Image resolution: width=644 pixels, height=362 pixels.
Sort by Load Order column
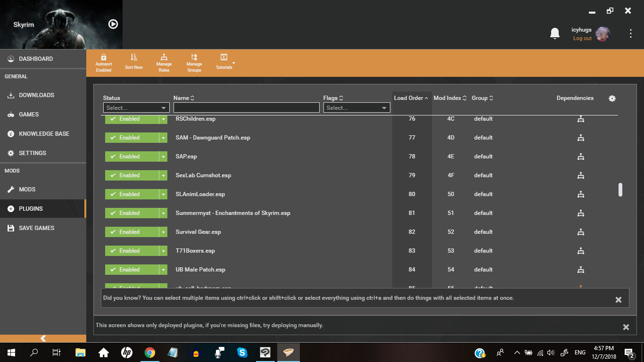click(411, 98)
